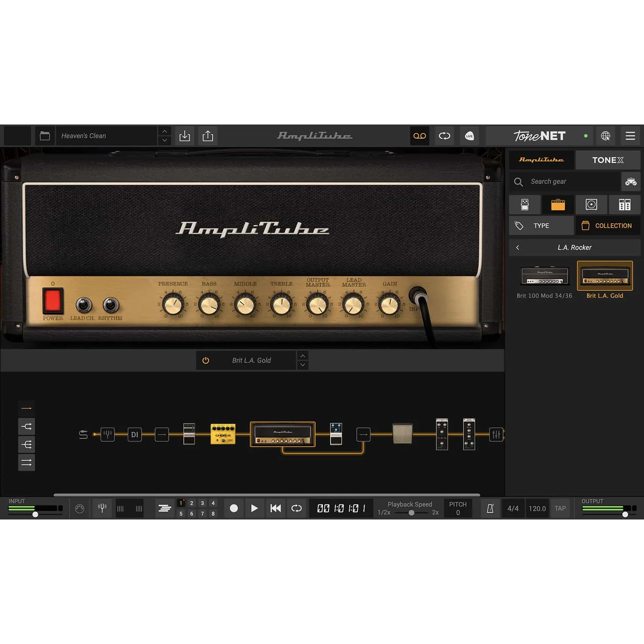
Task: Open the preset browser folder icon
Action: (45, 136)
